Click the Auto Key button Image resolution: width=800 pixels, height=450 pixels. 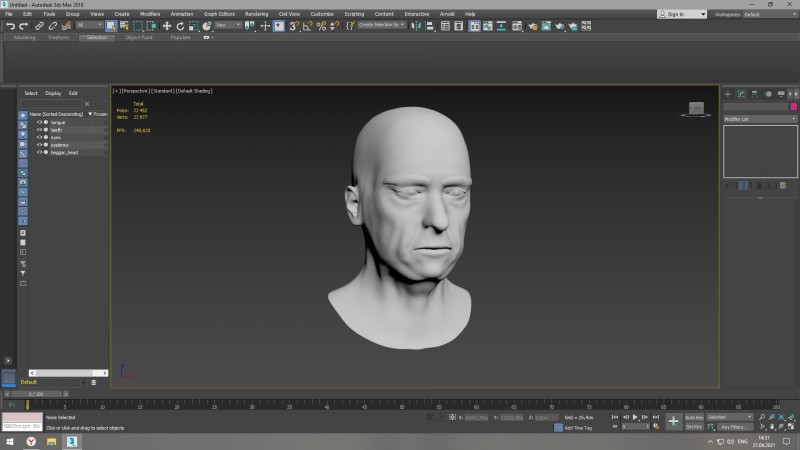(694, 417)
